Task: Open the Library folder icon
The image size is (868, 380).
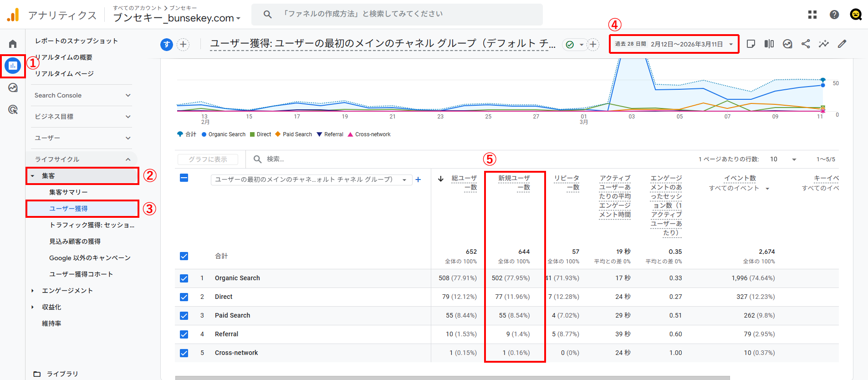Action: tap(37, 374)
